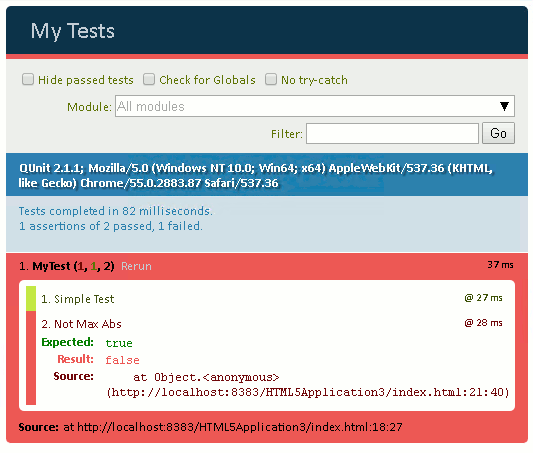Focus the Filter text field

click(392, 134)
